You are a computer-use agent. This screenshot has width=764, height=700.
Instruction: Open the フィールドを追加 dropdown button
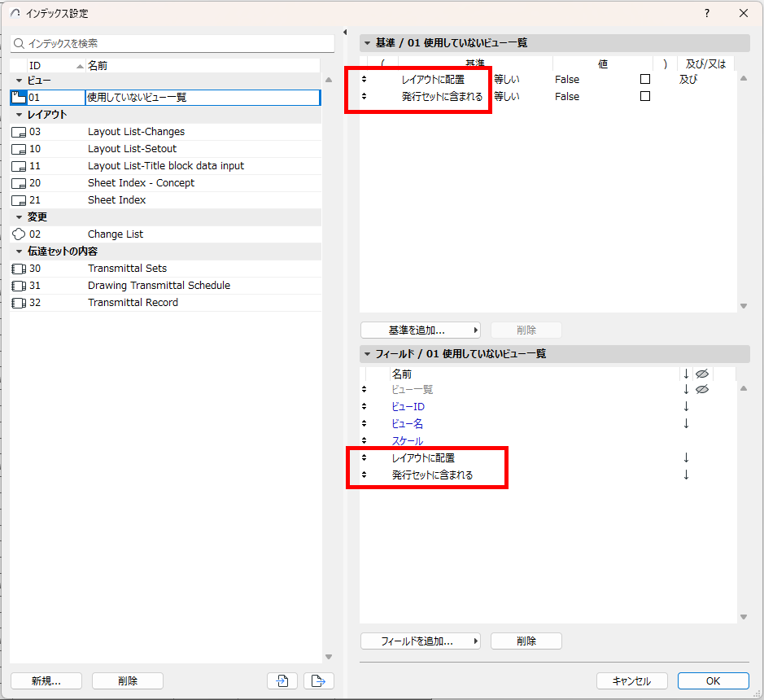(x=421, y=641)
